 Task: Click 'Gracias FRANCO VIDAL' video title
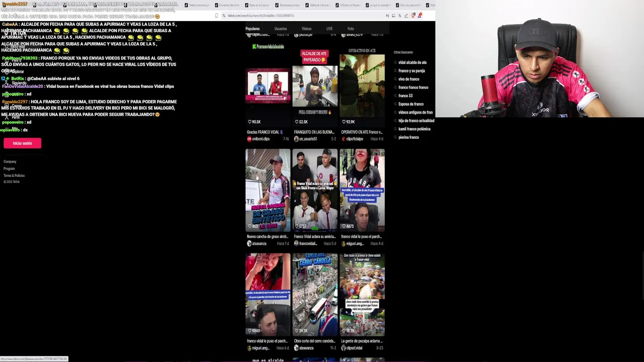pyautogui.click(x=265, y=132)
